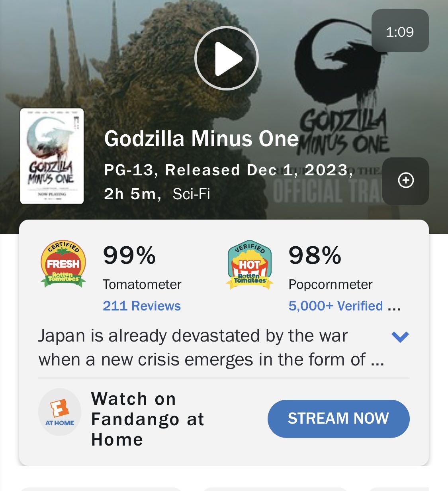This screenshot has width=448, height=491.
Task: Expand the synopsis with the chevron arrow
Action: pyautogui.click(x=400, y=337)
